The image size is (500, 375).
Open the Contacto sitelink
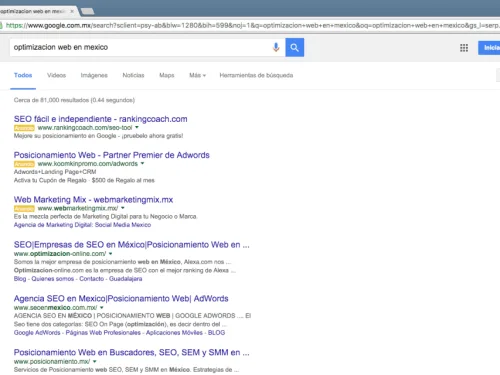(92, 279)
